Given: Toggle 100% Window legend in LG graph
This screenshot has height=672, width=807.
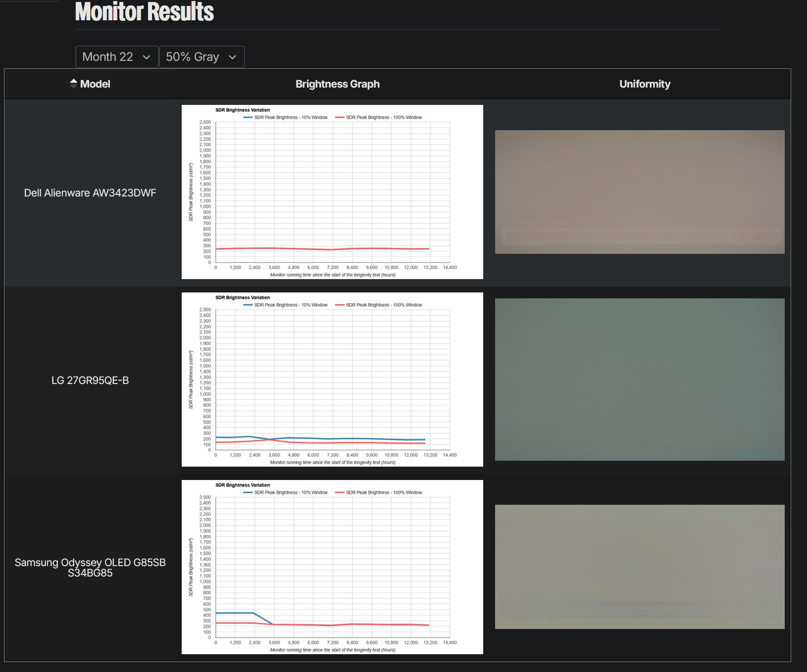Looking at the screenshot, I should pyautogui.click(x=379, y=305).
